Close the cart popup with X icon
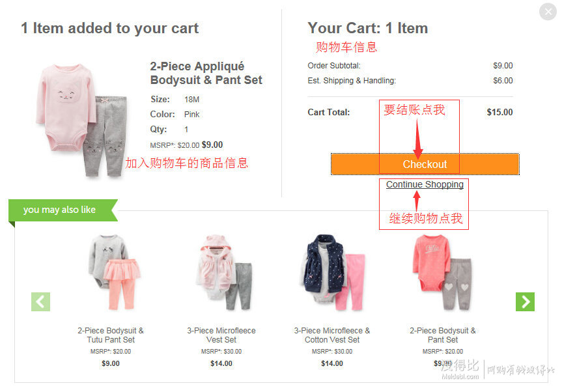The height and width of the screenshot is (392, 562). [x=548, y=12]
